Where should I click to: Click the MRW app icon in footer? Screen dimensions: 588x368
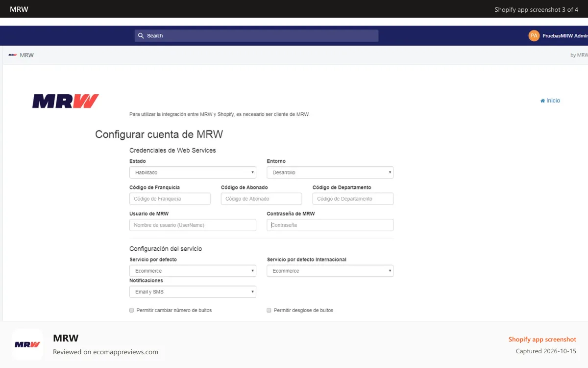tap(27, 344)
